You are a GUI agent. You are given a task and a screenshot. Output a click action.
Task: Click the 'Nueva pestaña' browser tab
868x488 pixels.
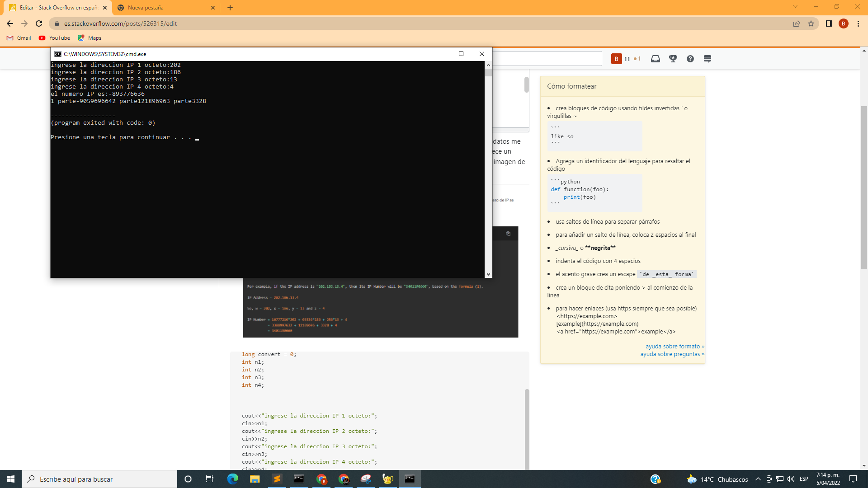(166, 7)
